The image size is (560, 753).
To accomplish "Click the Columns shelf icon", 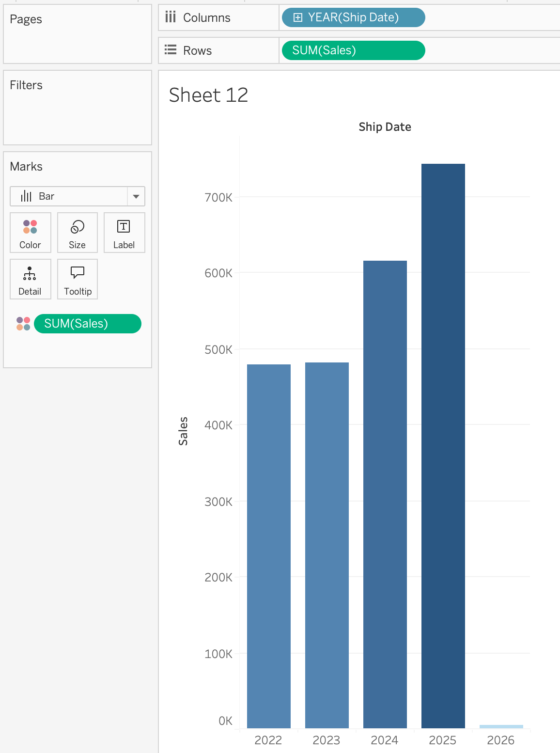I will [x=171, y=17].
